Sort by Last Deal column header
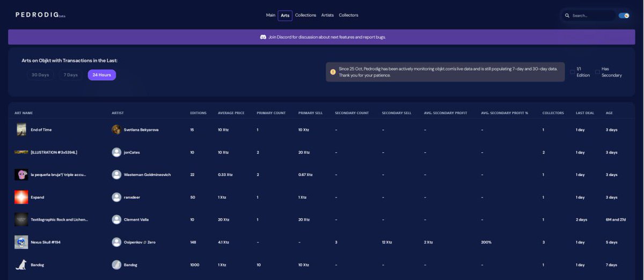644x280 pixels. (584, 113)
